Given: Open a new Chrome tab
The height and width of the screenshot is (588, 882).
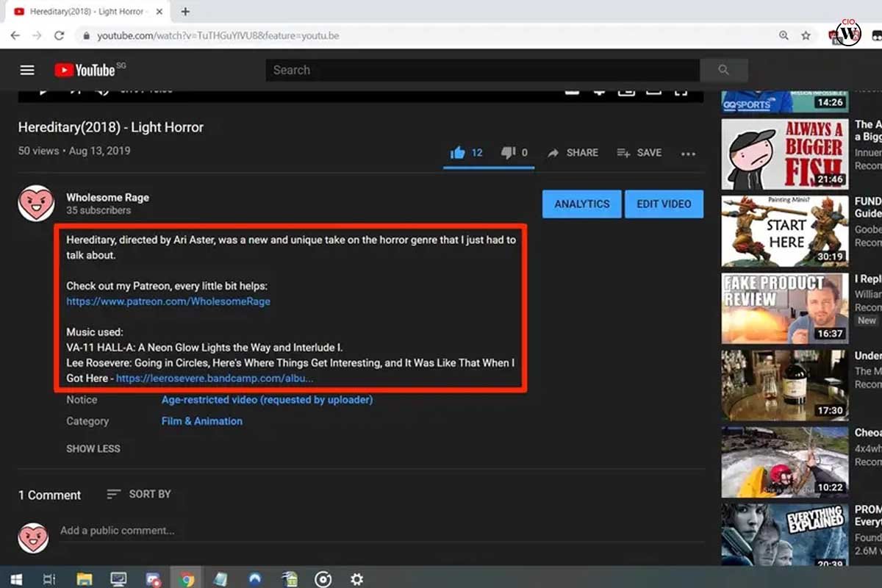Looking at the screenshot, I should [x=185, y=12].
